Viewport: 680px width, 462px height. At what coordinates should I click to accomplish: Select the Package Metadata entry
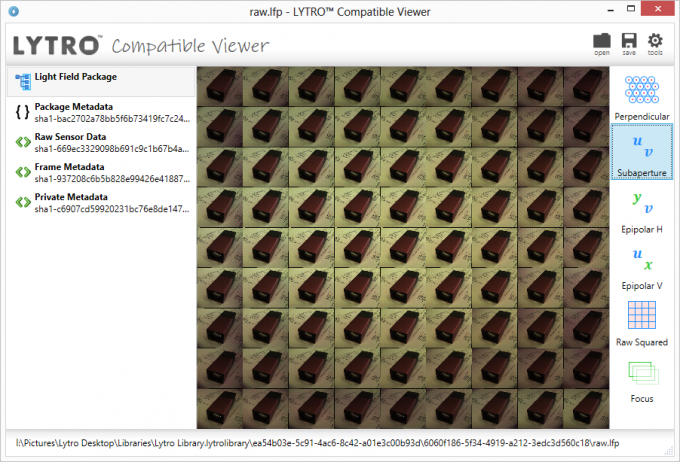click(x=101, y=112)
